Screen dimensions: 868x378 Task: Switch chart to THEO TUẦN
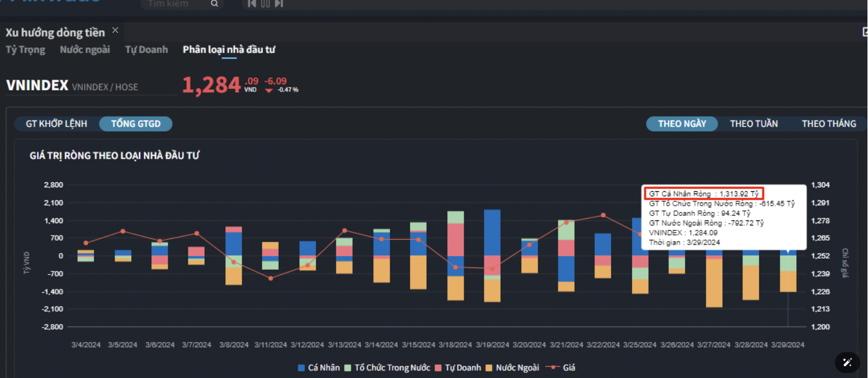(754, 124)
